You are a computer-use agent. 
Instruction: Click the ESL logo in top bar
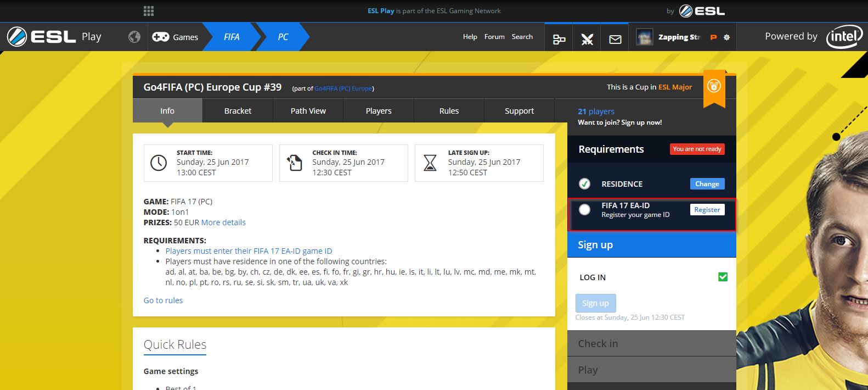click(702, 11)
